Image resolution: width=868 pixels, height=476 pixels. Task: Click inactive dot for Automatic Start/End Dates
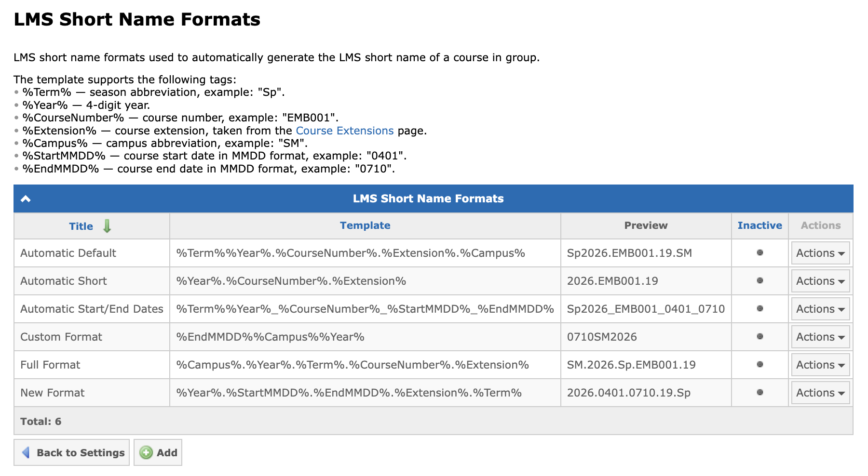coord(760,308)
